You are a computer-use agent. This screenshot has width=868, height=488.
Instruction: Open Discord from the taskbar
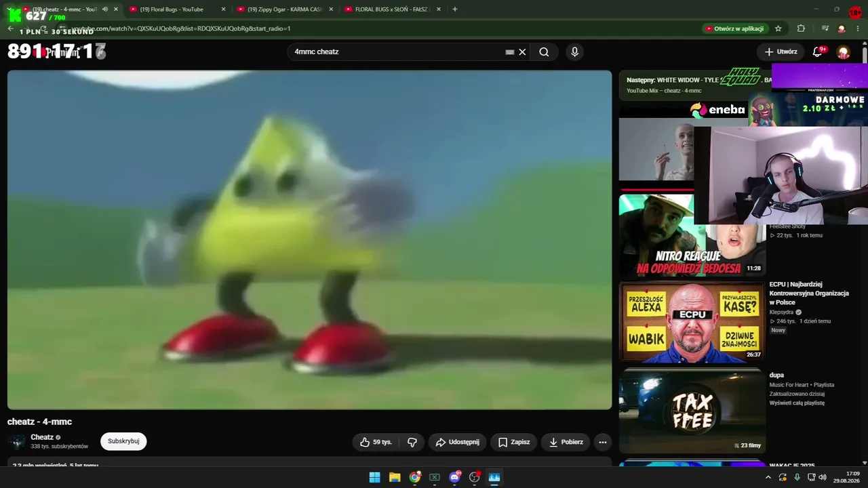tap(454, 477)
